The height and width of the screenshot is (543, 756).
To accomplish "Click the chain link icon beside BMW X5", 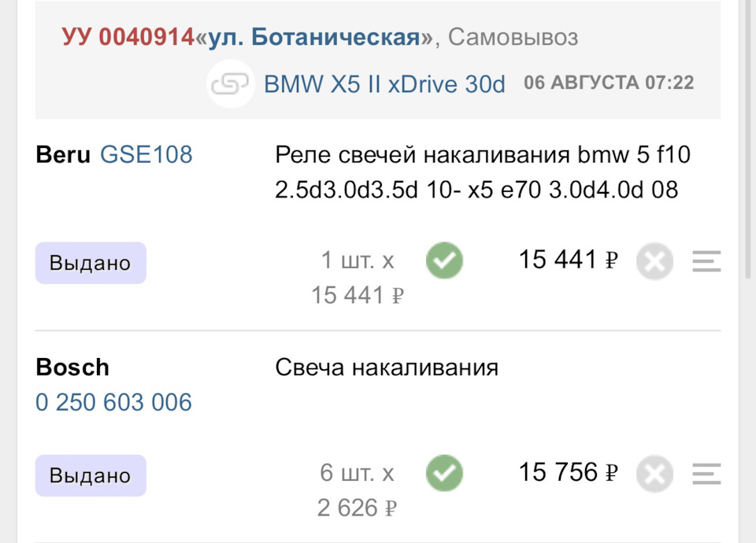I will (230, 84).
